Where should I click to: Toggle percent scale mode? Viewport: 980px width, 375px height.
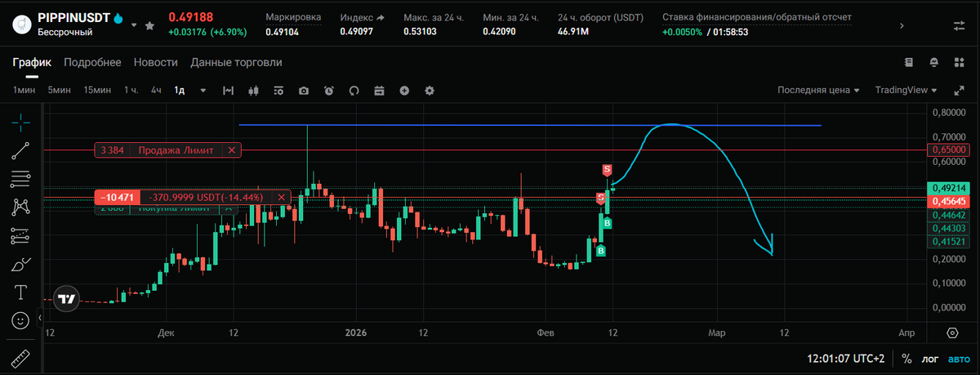[x=906, y=359]
